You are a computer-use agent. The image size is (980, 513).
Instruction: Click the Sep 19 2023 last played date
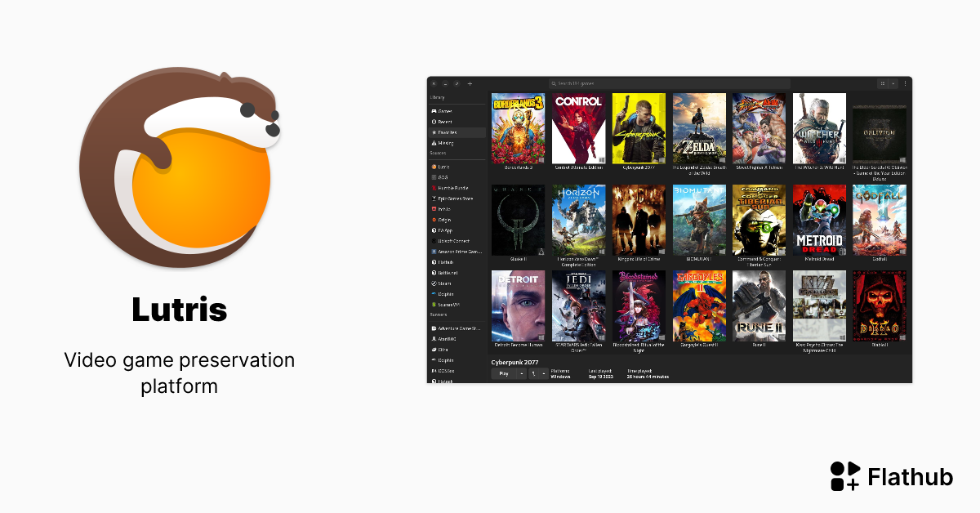599,377
